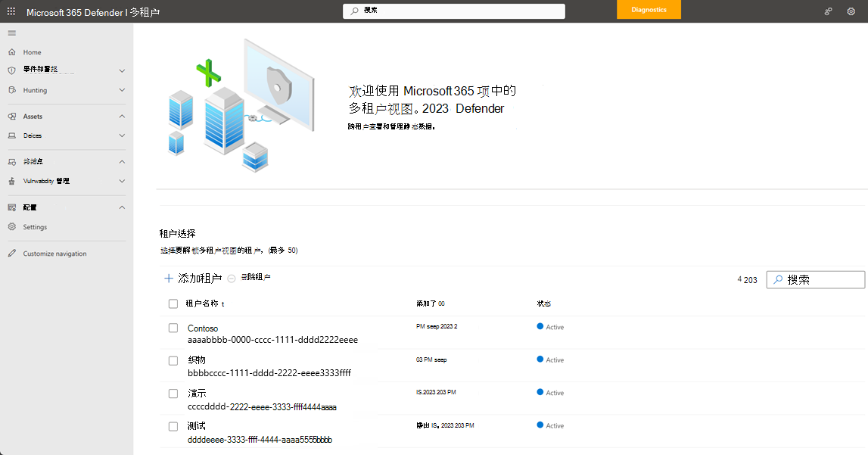The image size is (868, 470).
Task: Click the 演示 tenant name
Action: coord(197,394)
